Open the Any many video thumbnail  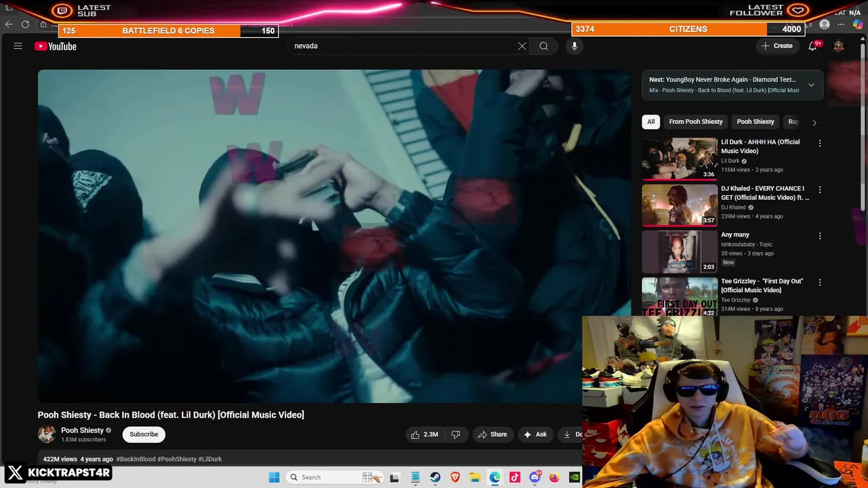[679, 251]
